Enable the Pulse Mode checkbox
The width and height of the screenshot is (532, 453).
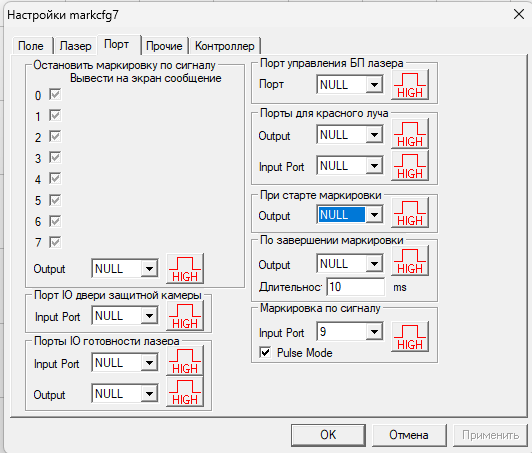click(x=265, y=353)
